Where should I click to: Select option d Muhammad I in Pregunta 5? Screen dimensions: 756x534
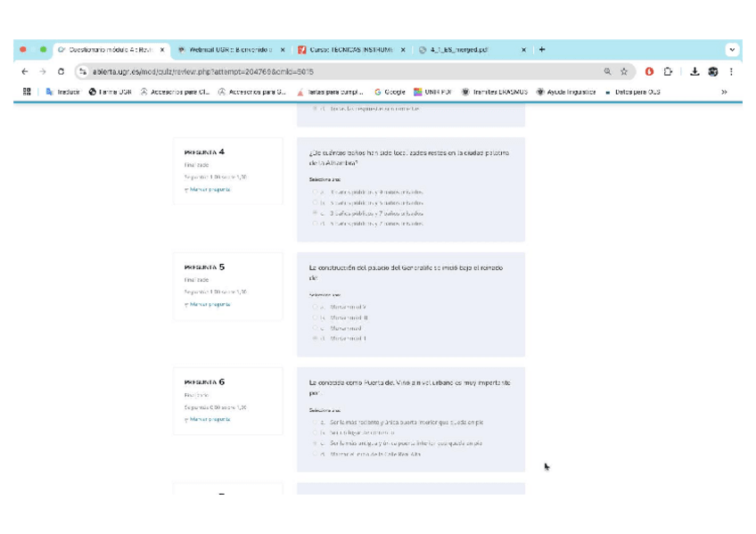tap(315, 339)
